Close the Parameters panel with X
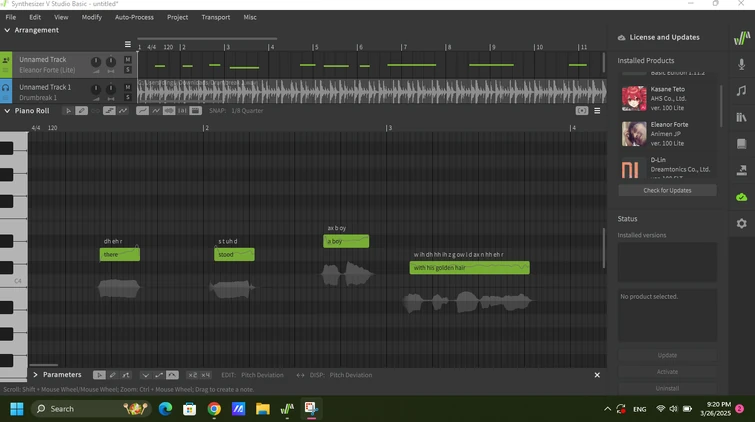Image resolution: width=755 pixels, height=422 pixels. (597, 375)
